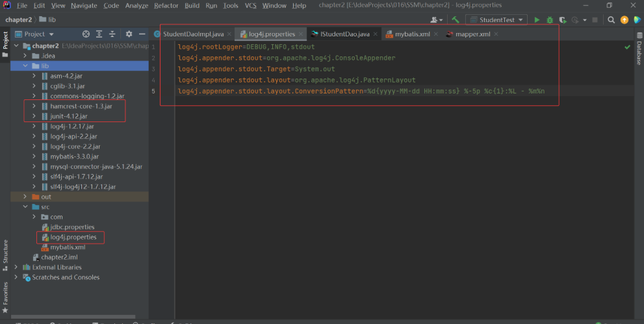
Task: Open the Navigate menu
Action: click(84, 5)
